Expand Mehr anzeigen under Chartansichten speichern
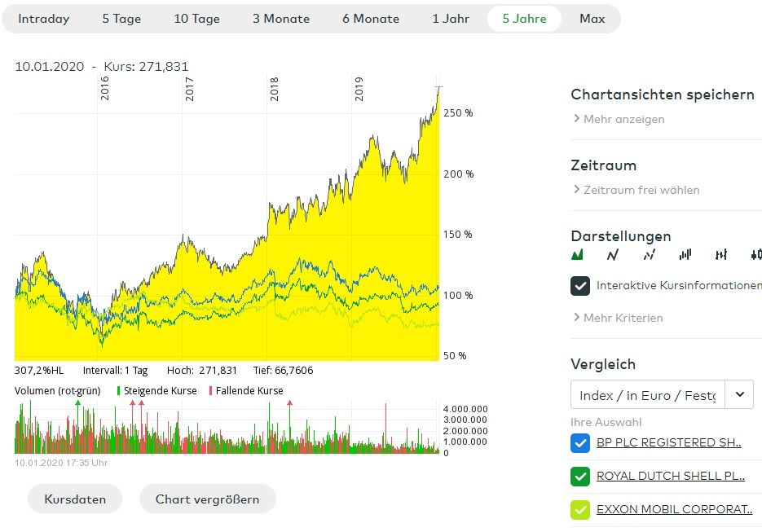762x532 pixels. pos(619,119)
